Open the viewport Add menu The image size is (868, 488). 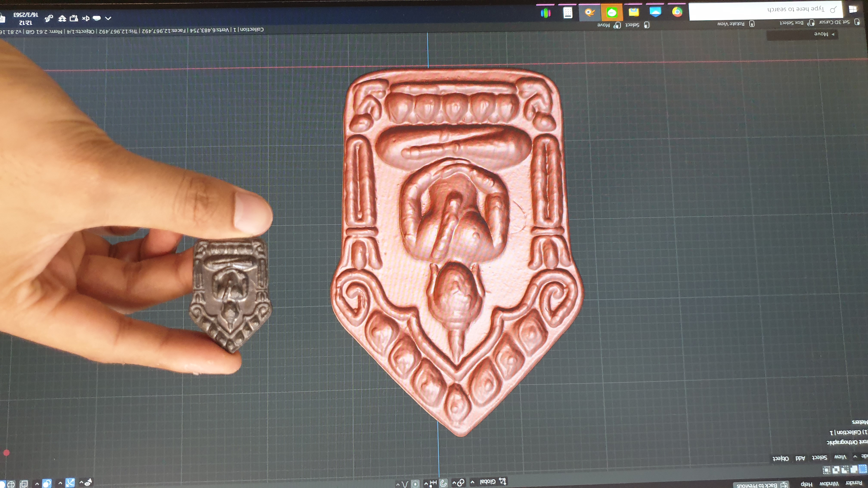pyautogui.click(x=800, y=458)
